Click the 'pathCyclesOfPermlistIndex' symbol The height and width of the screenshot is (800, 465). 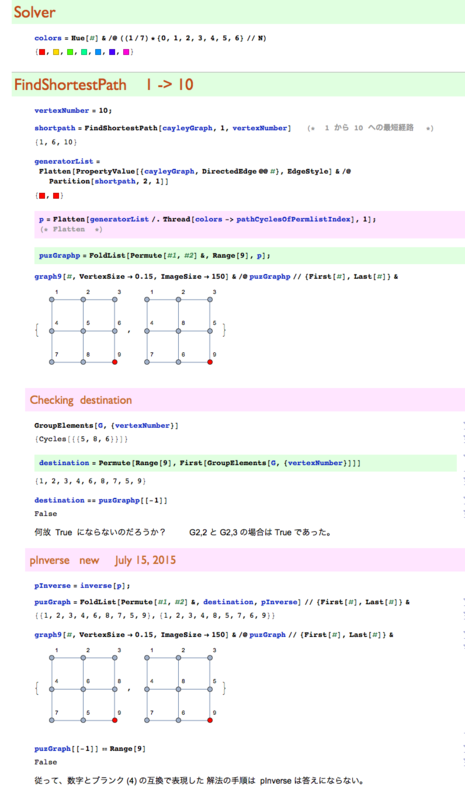[x=293, y=219]
